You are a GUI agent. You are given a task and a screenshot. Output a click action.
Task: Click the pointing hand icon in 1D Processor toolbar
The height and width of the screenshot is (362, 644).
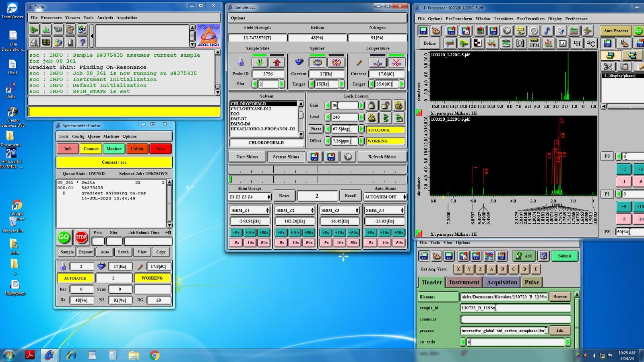pos(436,31)
